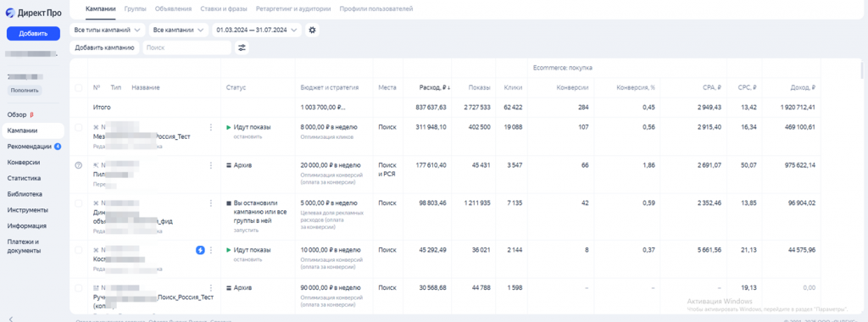Open the Все типы кампаний dropdown
Screen dimensions: 868x322
pos(108,30)
